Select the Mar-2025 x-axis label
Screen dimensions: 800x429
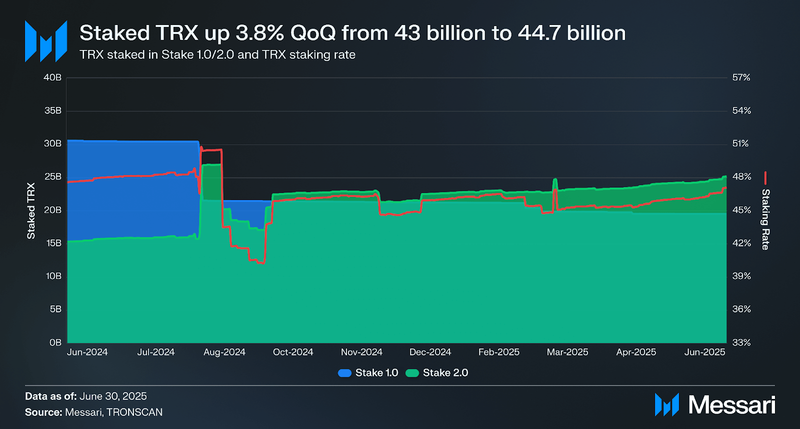pyautogui.click(x=567, y=352)
